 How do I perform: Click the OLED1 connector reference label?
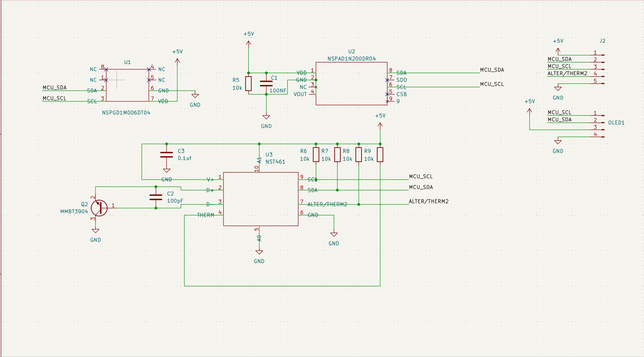coord(616,123)
